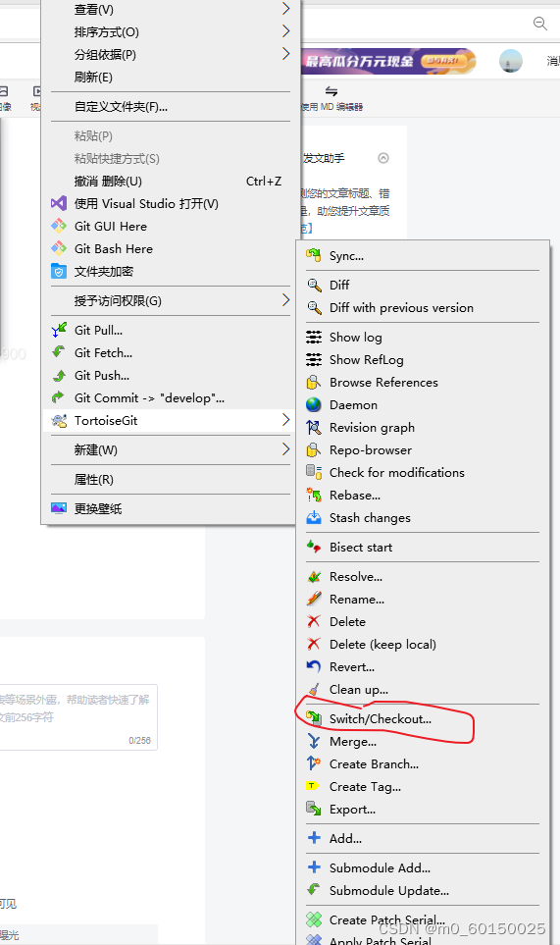560x945 pixels.
Task: Click the Create Tag yellow icon
Action: click(x=312, y=786)
